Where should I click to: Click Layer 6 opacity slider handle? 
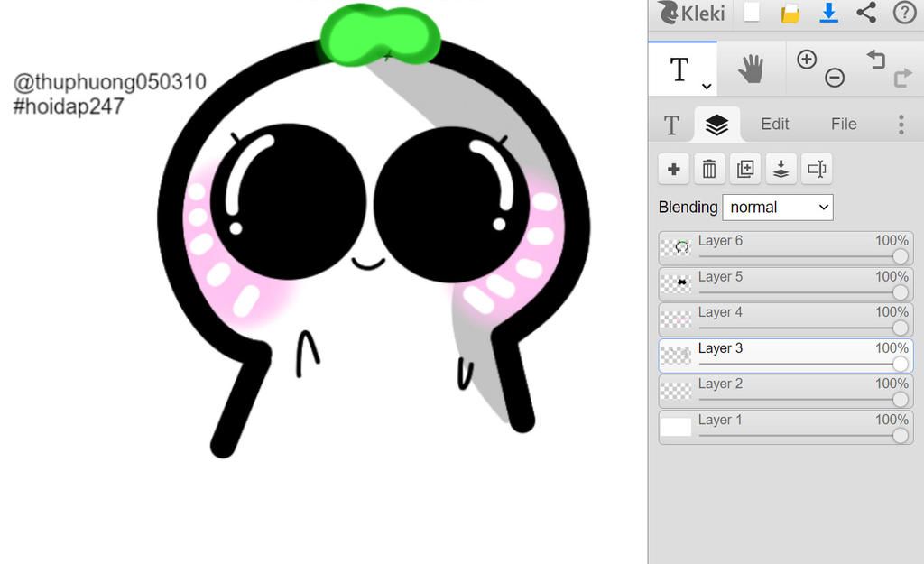pyautogui.click(x=900, y=255)
